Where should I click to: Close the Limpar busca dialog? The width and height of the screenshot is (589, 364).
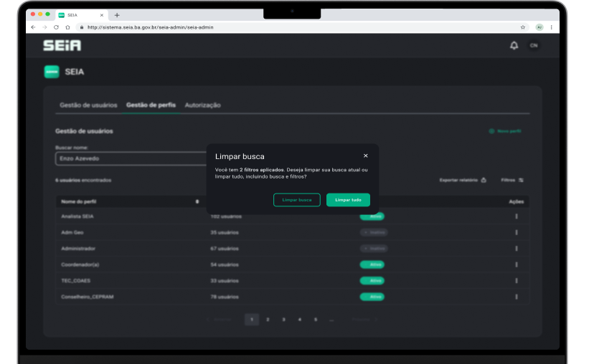pos(365,155)
